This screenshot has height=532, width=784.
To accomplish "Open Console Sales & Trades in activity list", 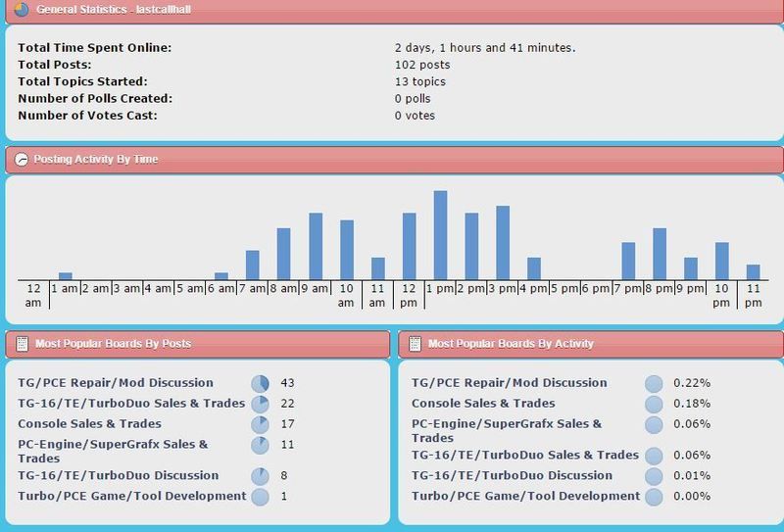I will pos(483,404).
